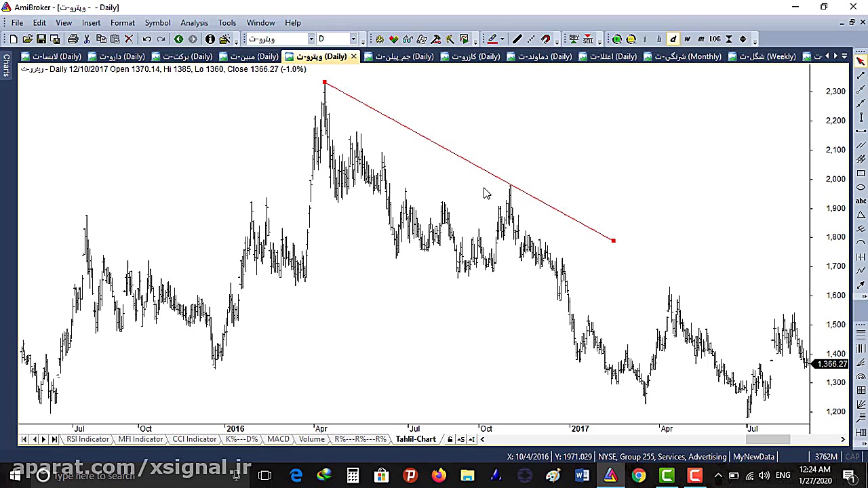This screenshot has width=868, height=488.
Task: Open the Analysis menu
Action: (195, 23)
